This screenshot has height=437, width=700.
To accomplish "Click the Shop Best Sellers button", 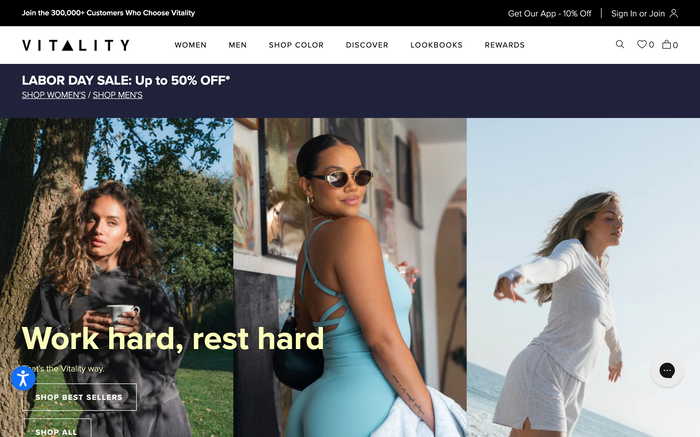I will (x=79, y=397).
